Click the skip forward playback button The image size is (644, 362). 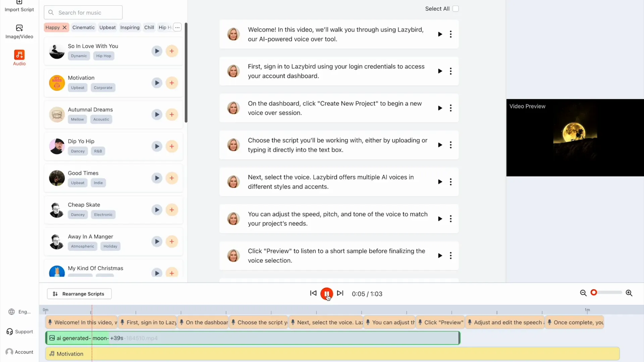coord(340,293)
